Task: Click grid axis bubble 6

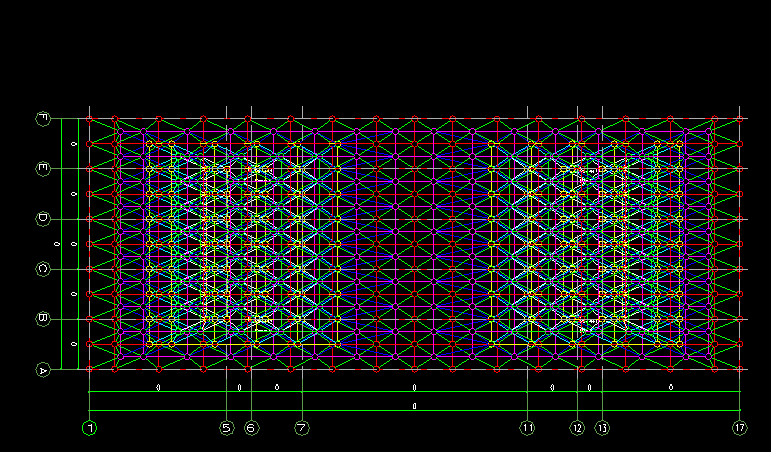Action: [251, 428]
